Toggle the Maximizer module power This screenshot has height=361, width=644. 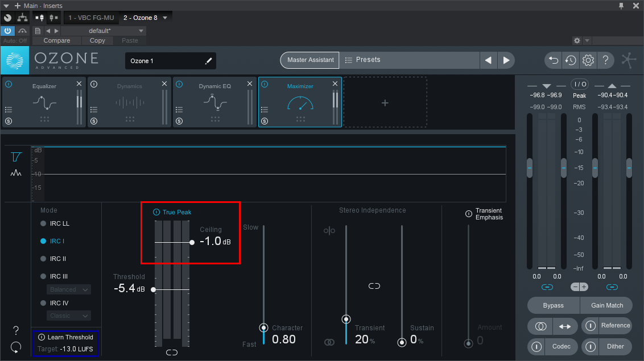point(265,84)
